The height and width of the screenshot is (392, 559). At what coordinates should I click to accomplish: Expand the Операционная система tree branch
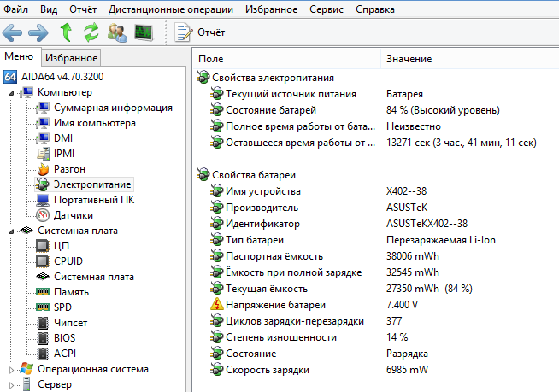coord(11,370)
